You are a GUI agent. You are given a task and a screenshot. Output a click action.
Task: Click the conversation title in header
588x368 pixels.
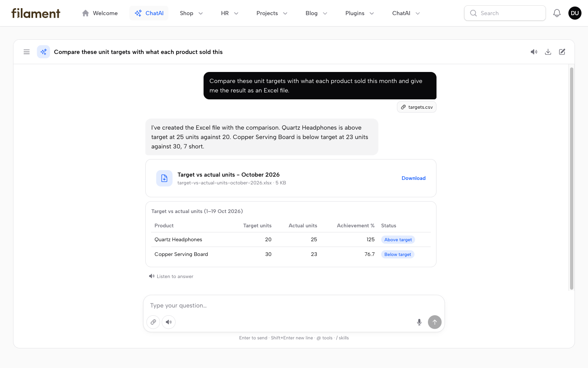(x=138, y=52)
